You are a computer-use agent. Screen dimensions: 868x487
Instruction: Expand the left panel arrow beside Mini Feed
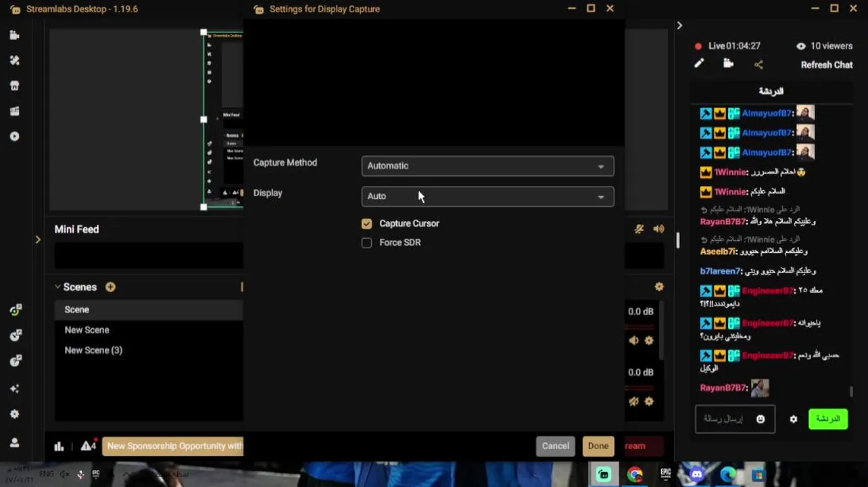pos(38,239)
